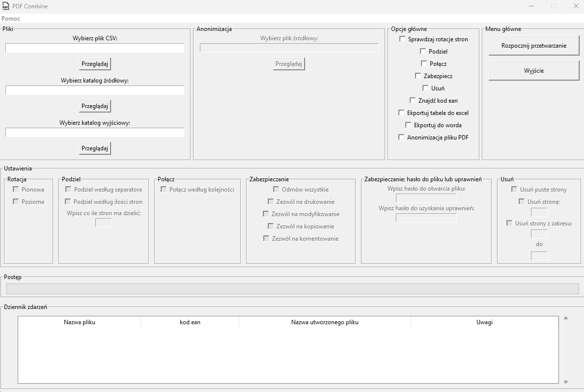This screenshot has width=584, height=392.
Task: Select the Nazwa utworzonego pliku column header
Action: pyautogui.click(x=325, y=322)
